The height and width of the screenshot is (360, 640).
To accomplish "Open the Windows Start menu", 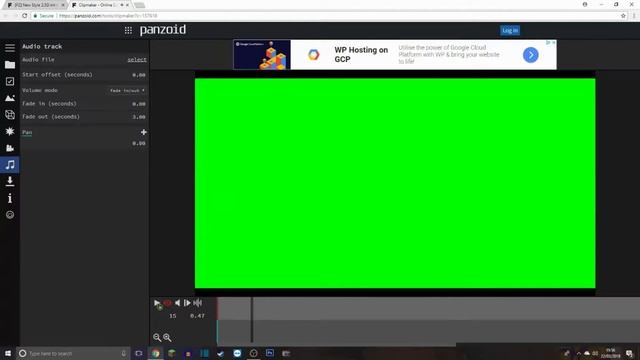I will [x=8, y=353].
